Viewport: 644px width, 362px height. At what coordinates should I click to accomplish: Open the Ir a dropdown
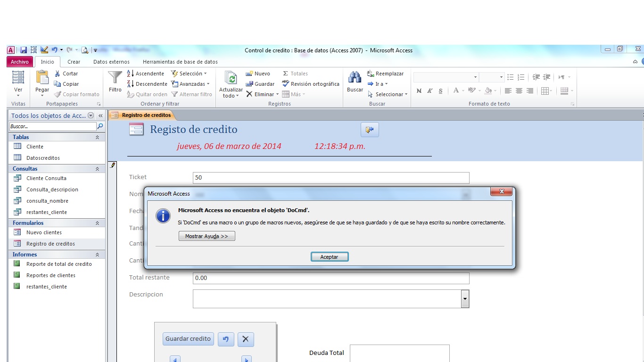378,84
